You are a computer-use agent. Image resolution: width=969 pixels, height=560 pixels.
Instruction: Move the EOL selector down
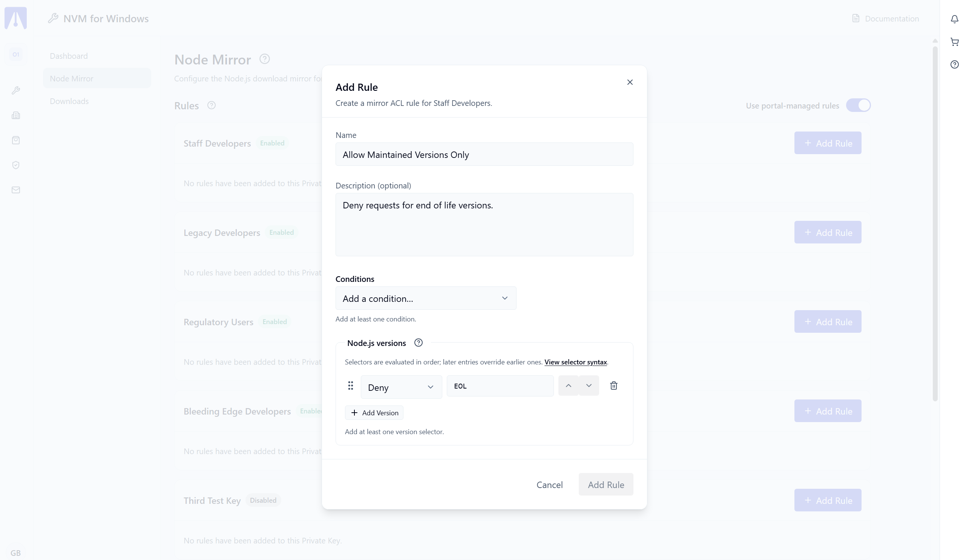click(589, 386)
